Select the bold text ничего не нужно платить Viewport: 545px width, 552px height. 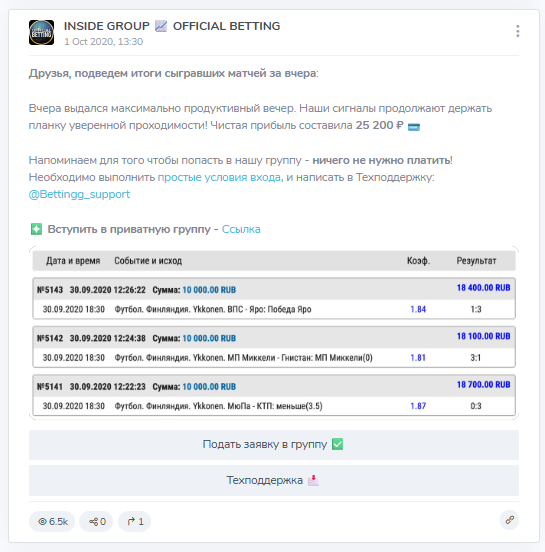[381, 160]
